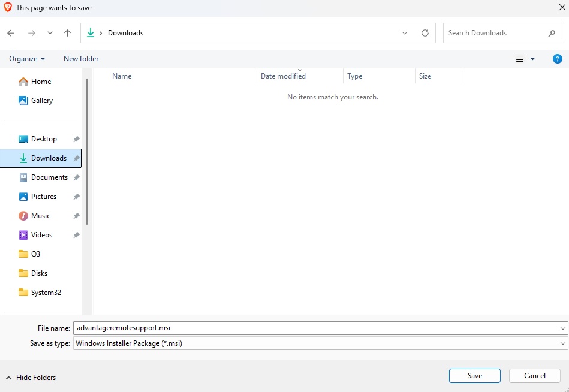Expand the File name dropdown arrow

coord(563,328)
